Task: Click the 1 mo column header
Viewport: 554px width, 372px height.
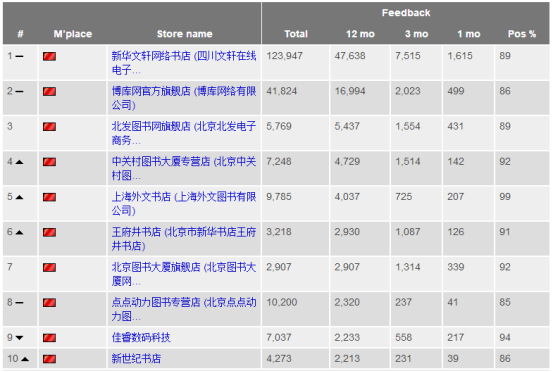Action: [468, 34]
